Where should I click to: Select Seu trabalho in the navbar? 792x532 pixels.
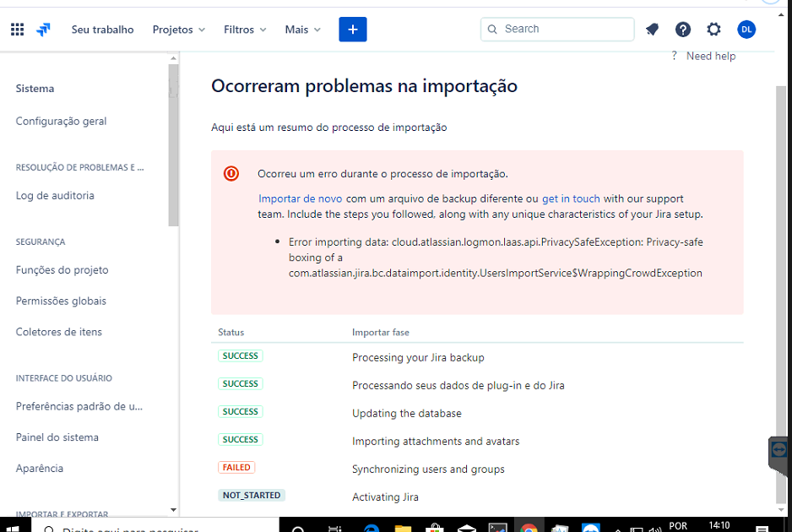click(x=102, y=29)
